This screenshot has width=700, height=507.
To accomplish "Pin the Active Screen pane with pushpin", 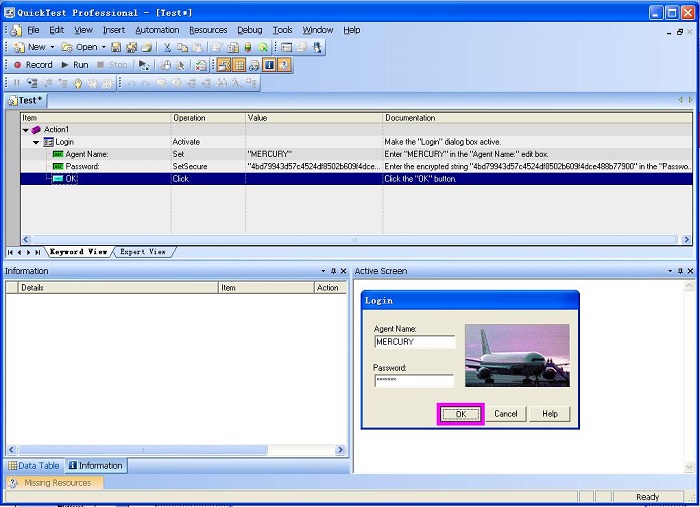I will pyautogui.click(x=680, y=271).
